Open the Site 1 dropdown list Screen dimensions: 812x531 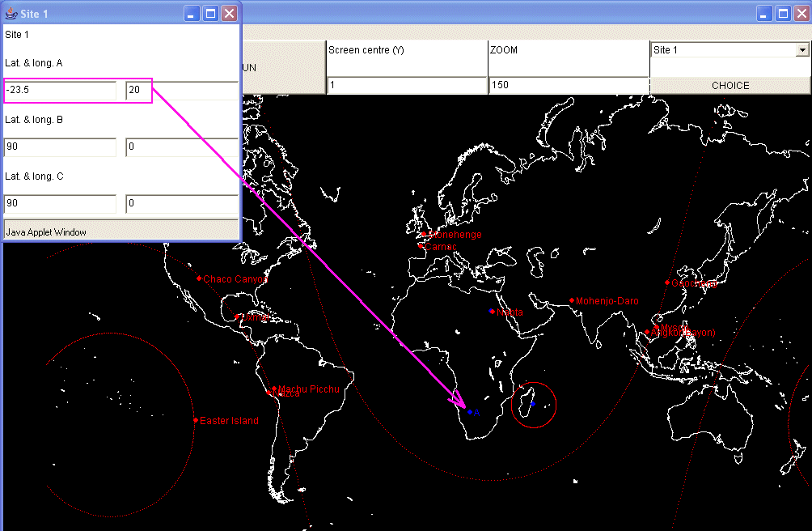tap(802, 50)
